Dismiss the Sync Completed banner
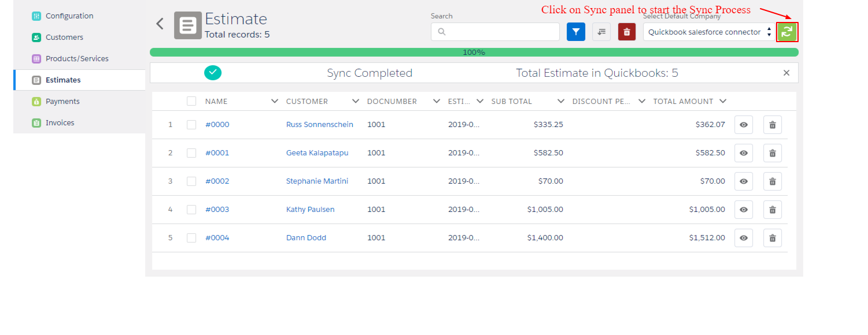 (786, 73)
